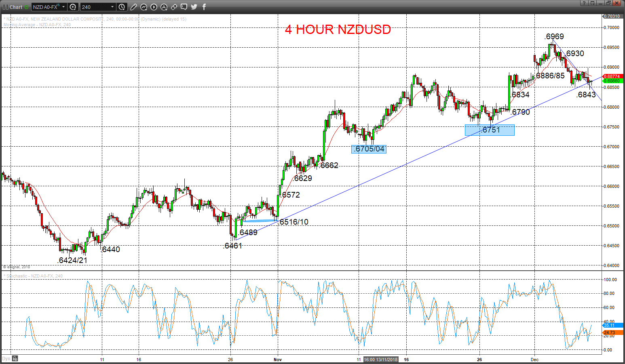Screen dimensions: 625x364
Task: Click the 6886/85 price annotation
Action: (x=550, y=76)
